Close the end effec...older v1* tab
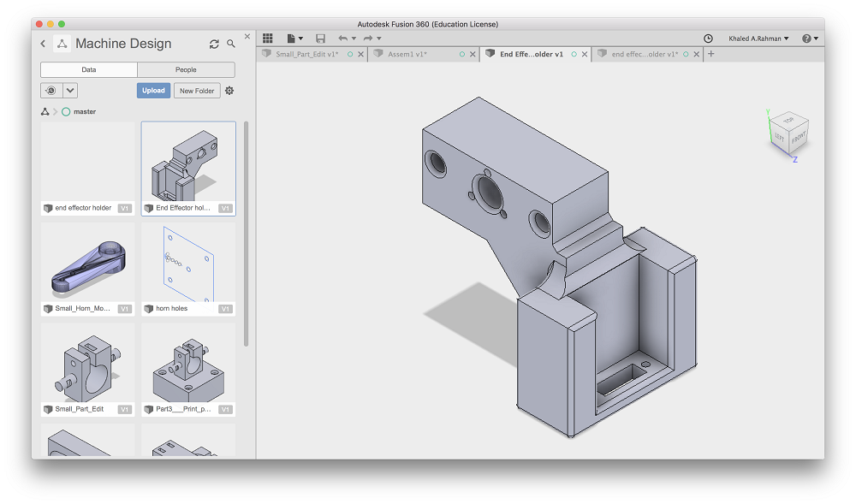This screenshot has height=504, width=856. 697,55
